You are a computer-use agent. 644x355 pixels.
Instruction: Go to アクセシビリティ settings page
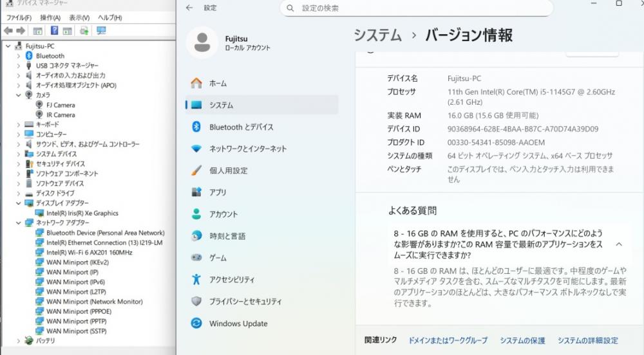[231, 280]
